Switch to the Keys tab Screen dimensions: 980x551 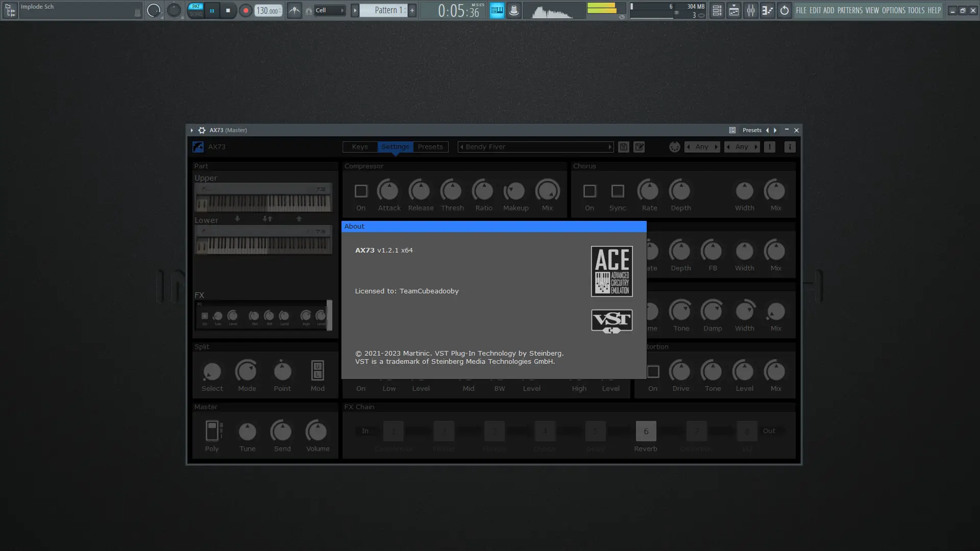click(x=360, y=147)
